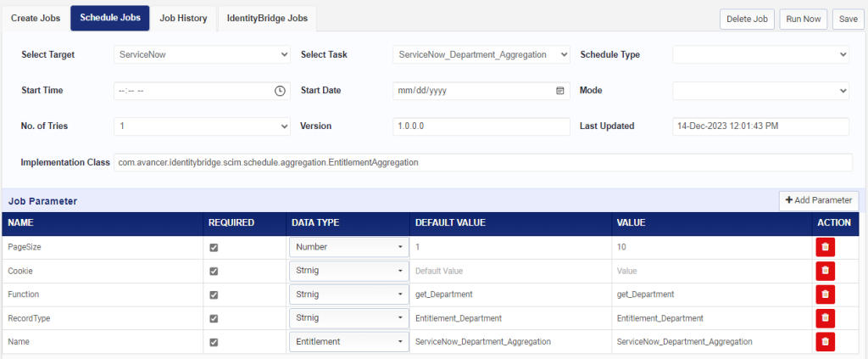Click trash icon in Name parameter row

(x=825, y=342)
